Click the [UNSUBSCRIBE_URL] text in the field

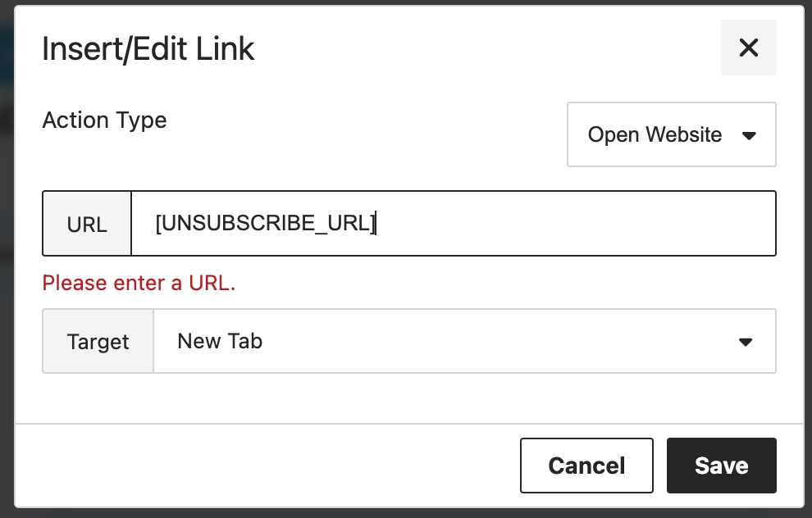(x=264, y=223)
